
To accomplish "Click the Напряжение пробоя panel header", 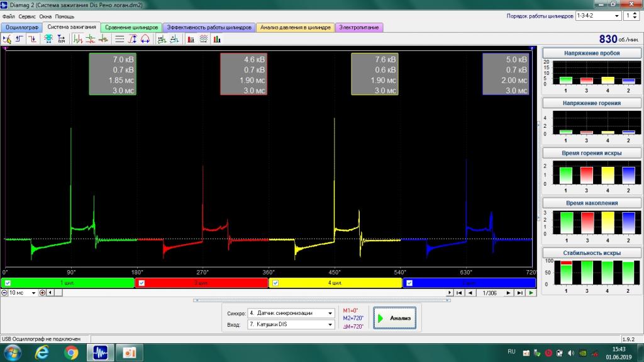I will pos(592,53).
